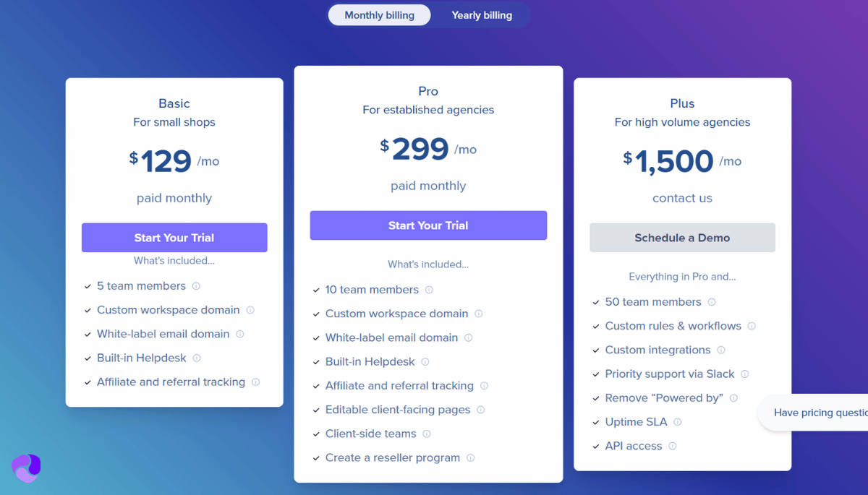The height and width of the screenshot is (495, 868).
Task: Start Your Trial for the Pro plan
Action: click(428, 225)
